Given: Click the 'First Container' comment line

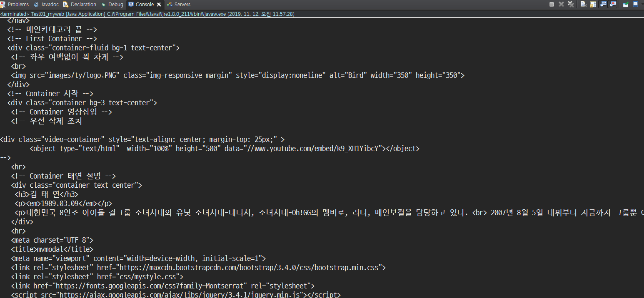Looking at the screenshot, I should click(52, 39).
